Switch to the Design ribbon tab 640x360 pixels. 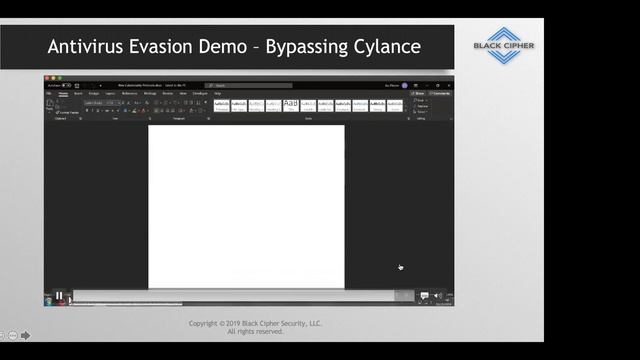pyautogui.click(x=94, y=93)
